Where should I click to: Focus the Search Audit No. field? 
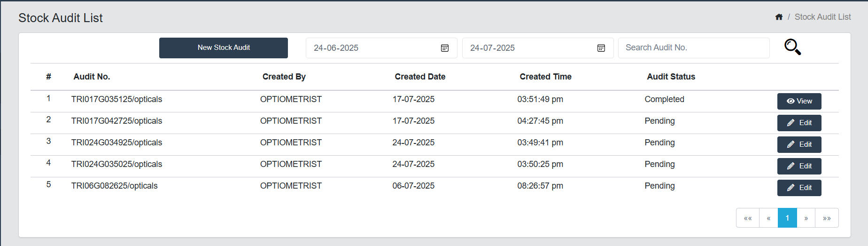693,48
